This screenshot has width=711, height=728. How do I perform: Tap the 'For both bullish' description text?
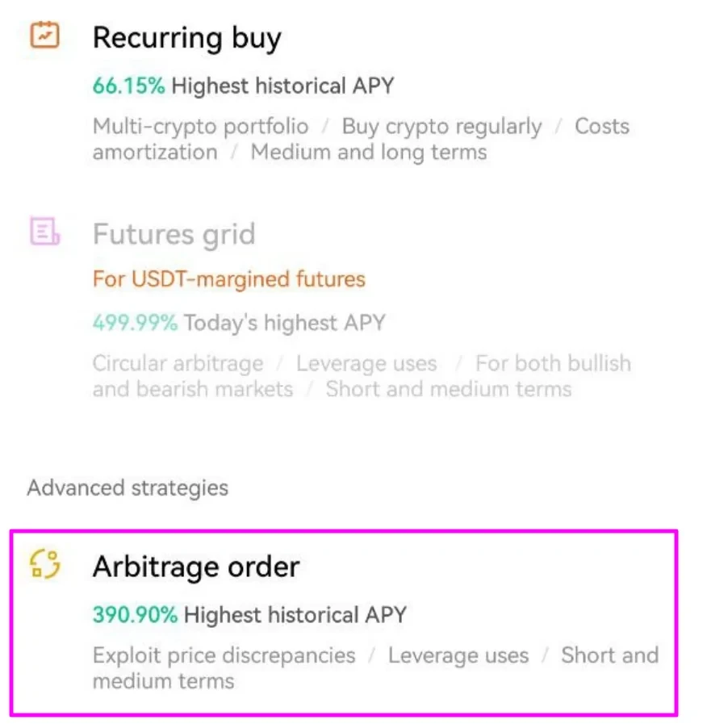coord(553,363)
